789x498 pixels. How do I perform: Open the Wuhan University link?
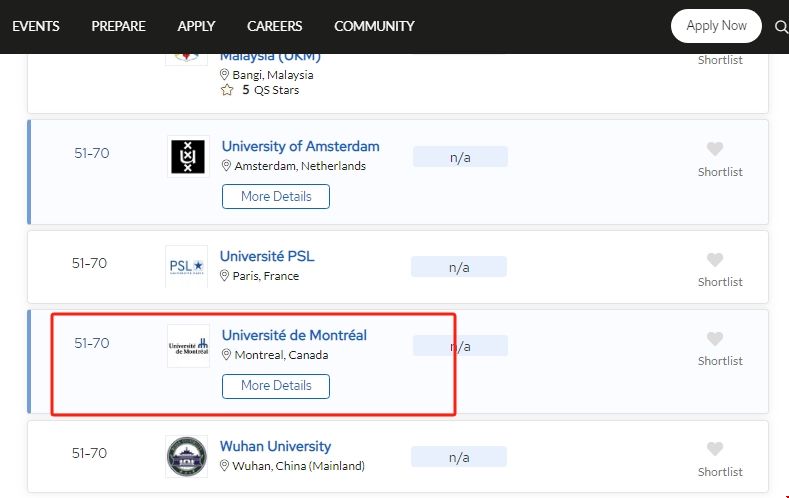pyautogui.click(x=275, y=446)
